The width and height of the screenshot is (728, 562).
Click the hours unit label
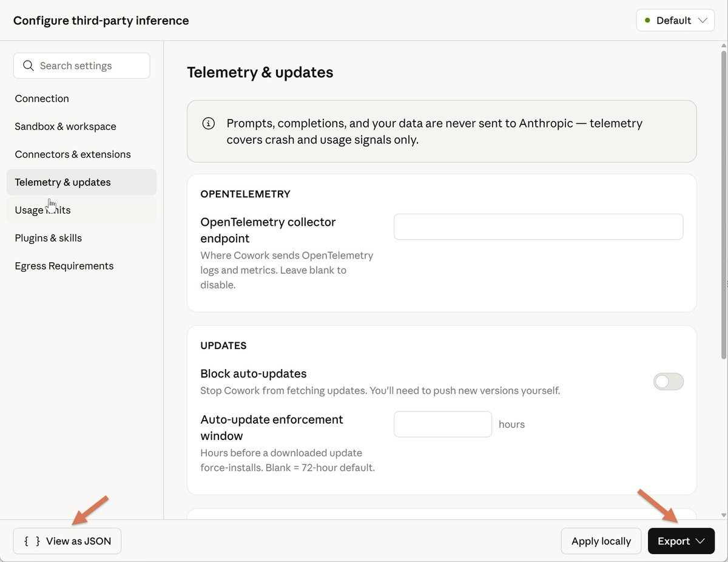[x=511, y=424]
